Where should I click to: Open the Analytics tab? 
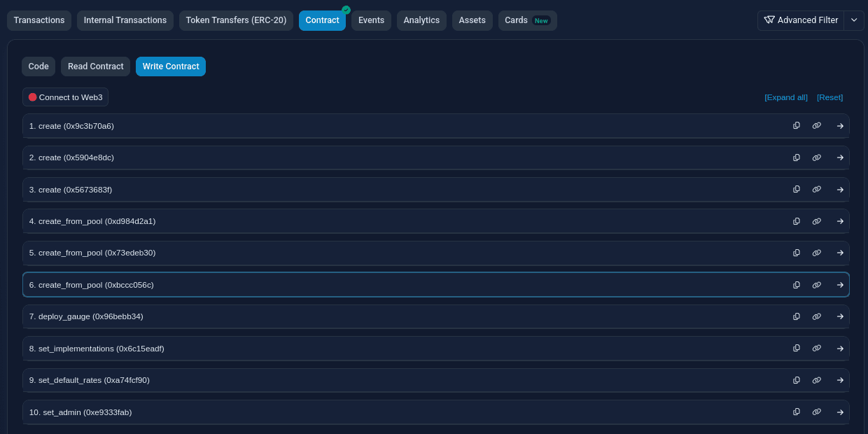click(x=421, y=20)
